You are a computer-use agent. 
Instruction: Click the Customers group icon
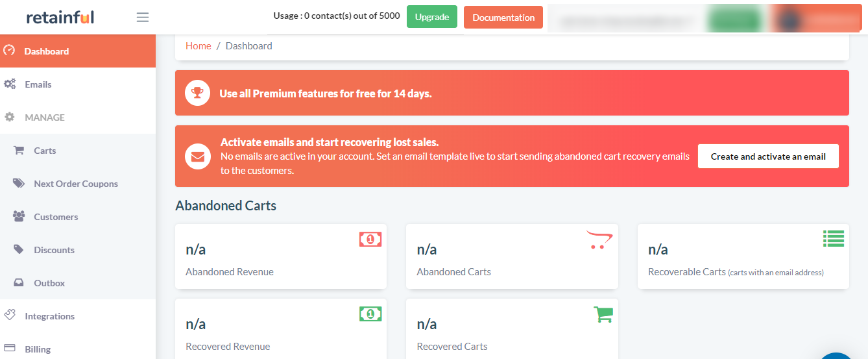[19, 216]
